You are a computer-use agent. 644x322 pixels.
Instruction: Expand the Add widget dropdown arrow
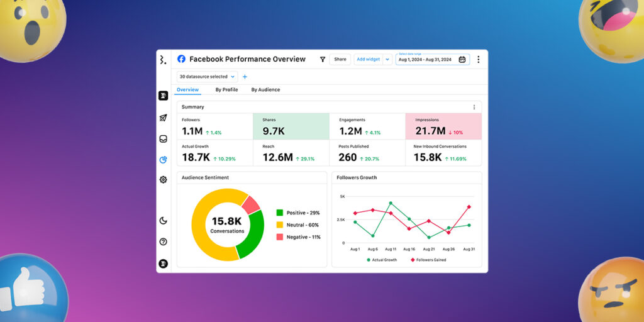pos(387,59)
